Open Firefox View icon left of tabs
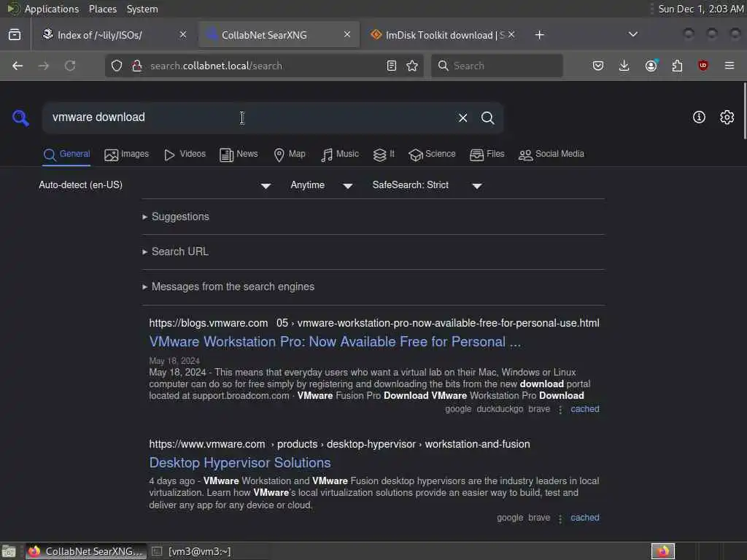 click(15, 35)
